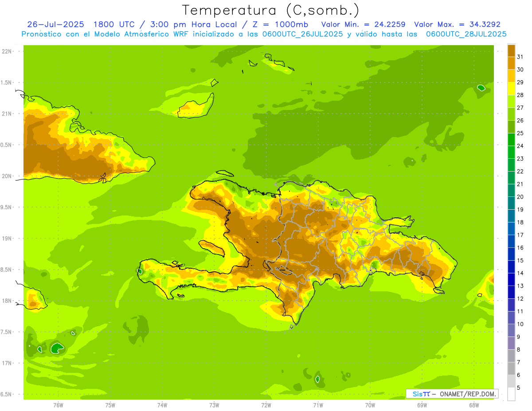Select the date text "26-Jul-2025"
Viewport: 532px width, 411px height.
[x=56, y=24]
